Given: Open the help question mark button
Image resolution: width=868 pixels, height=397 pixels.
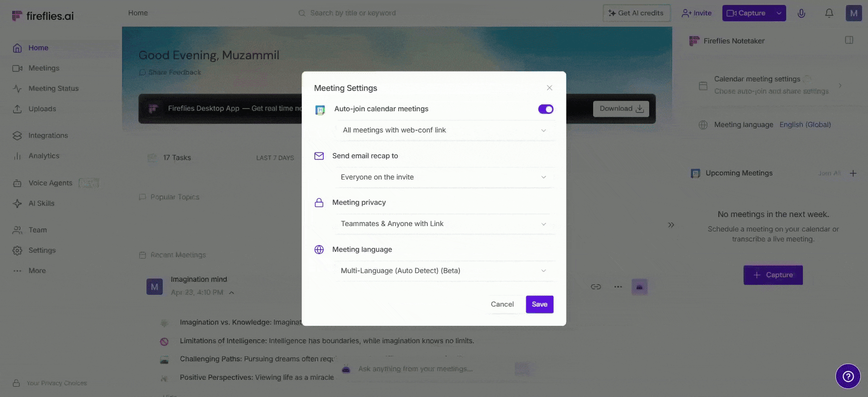Looking at the screenshot, I should tap(848, 376).
